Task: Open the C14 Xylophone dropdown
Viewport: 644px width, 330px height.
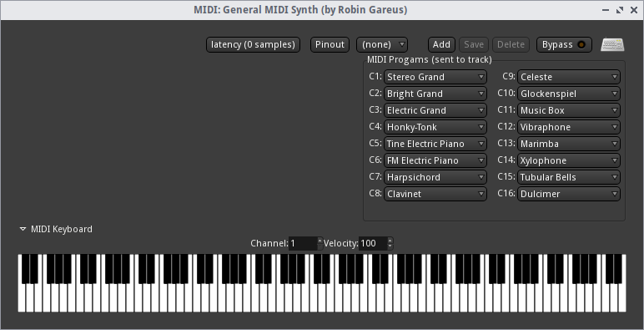Action: 569,160
